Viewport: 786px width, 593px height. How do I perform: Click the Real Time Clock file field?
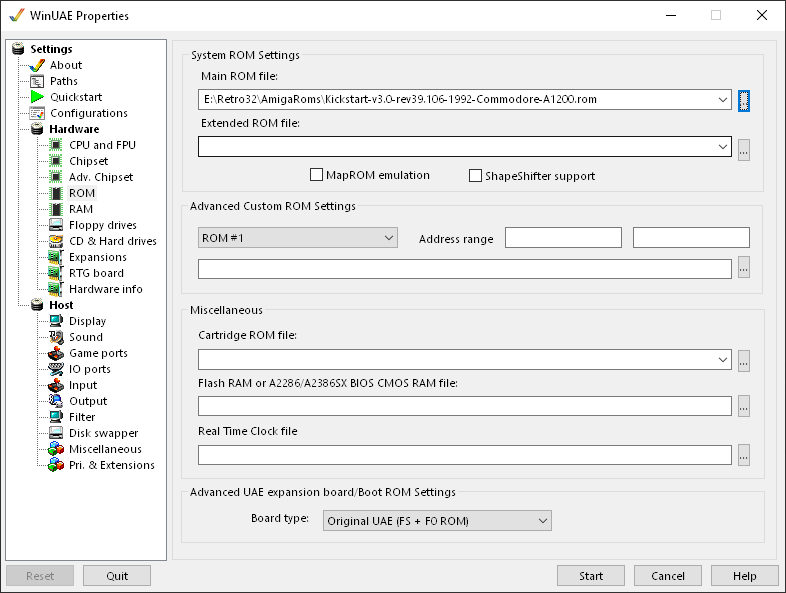pyautogui.click(x=465, y=455)
